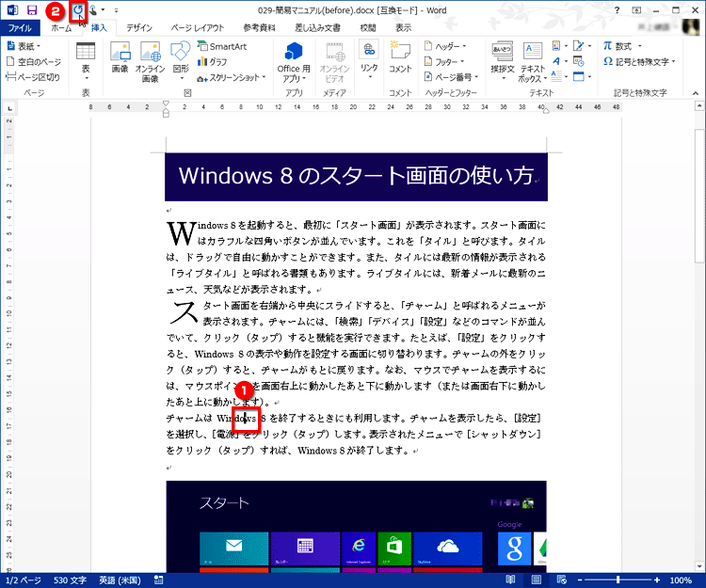706x588 pixels.
Task: Switch to the 参考資料 (References) tab
Action: [259, 28]
